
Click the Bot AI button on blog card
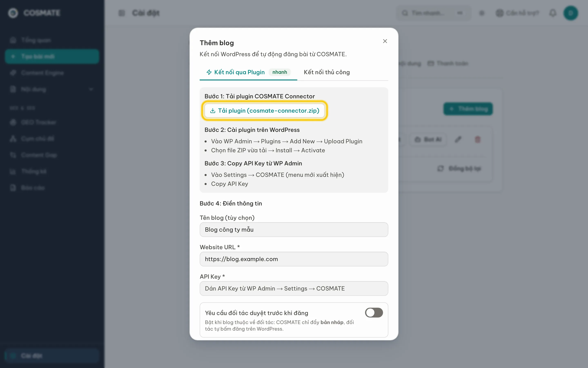(428, 139)
